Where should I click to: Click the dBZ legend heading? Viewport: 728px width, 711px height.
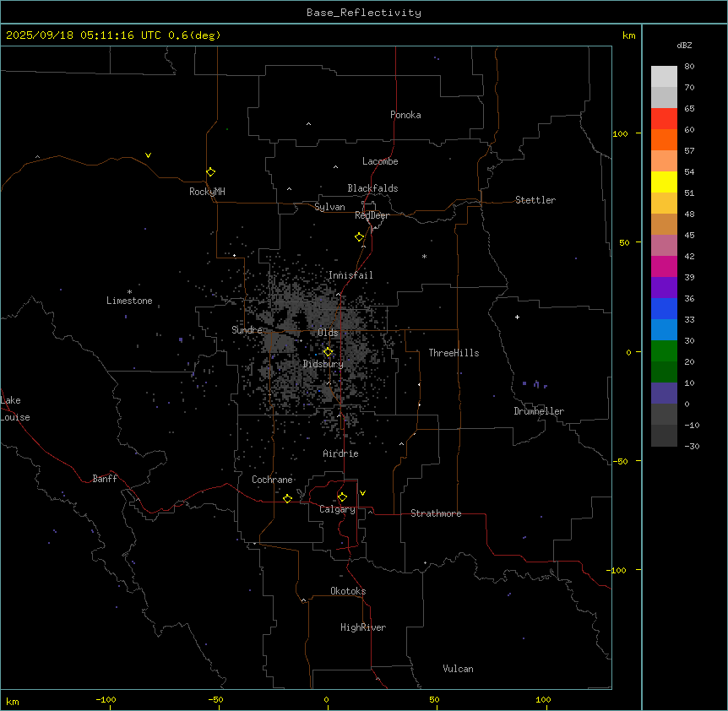[x=685, y=45]
